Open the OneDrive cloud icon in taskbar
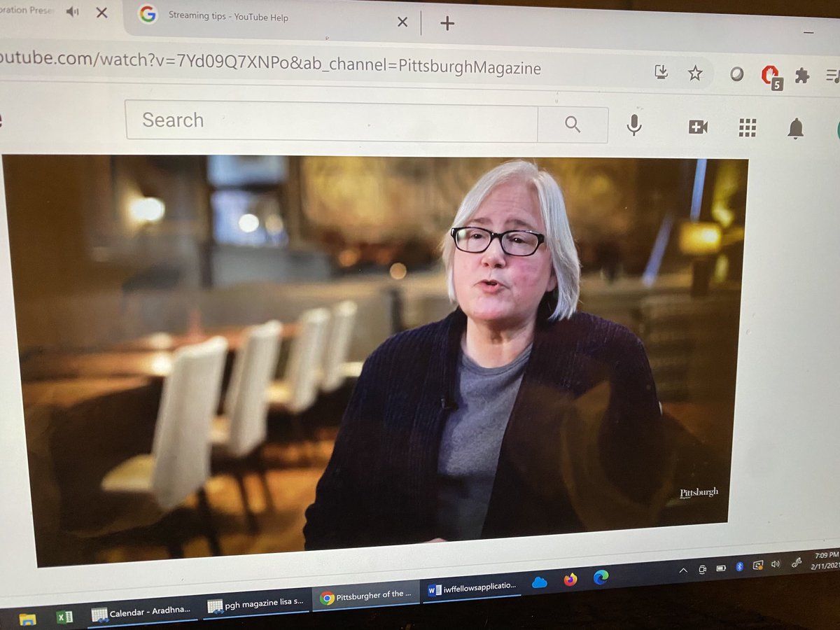 click(x=539, y=582)
